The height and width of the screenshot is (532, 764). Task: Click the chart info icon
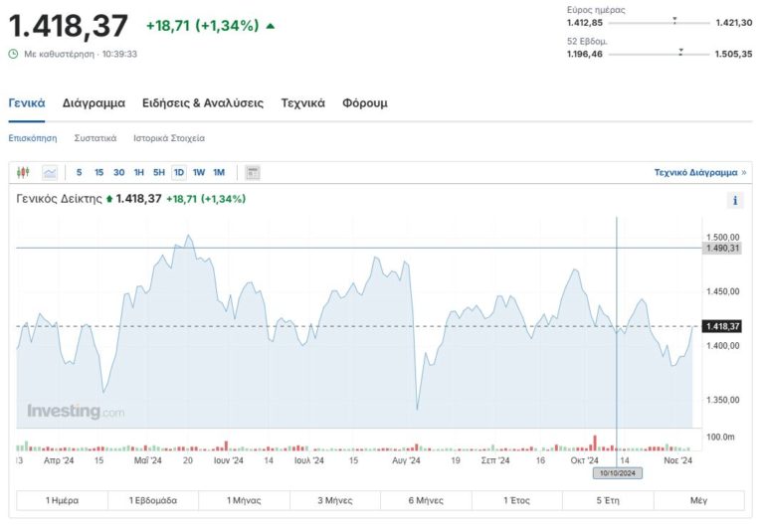click(x=735, y=201)
